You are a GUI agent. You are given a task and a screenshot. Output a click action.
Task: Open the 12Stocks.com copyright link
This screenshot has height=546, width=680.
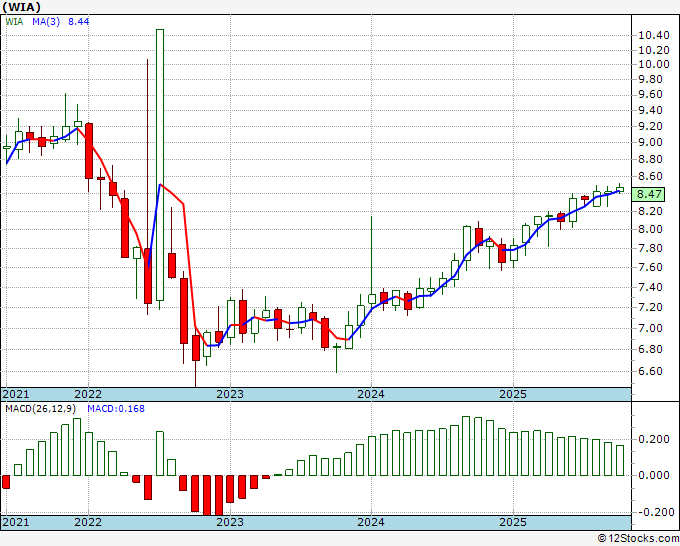(638, 538)
